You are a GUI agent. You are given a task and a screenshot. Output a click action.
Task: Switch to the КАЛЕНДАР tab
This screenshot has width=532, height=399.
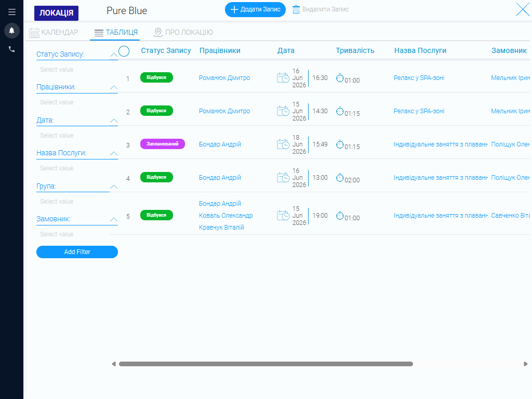(54, 33)
